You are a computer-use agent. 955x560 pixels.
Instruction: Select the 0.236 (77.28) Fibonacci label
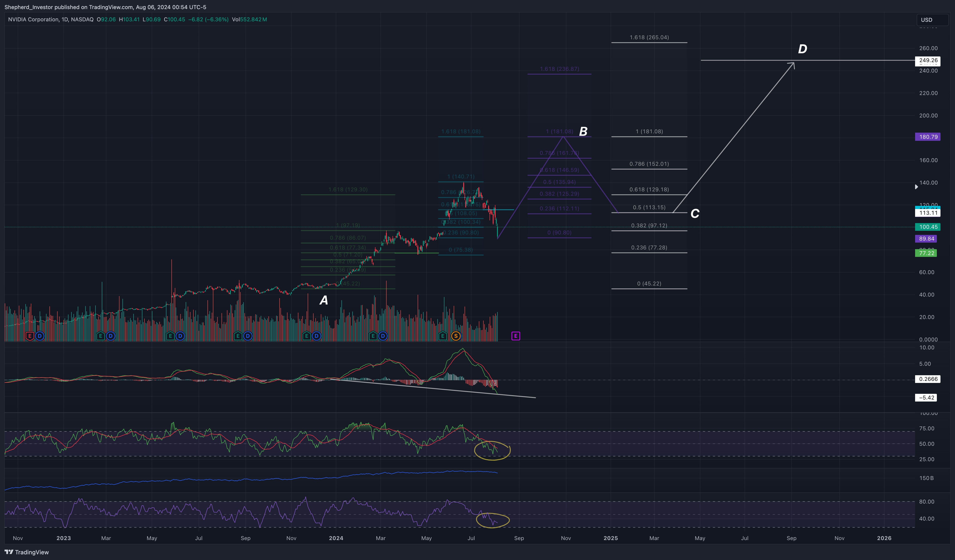[x=649, y=247]
